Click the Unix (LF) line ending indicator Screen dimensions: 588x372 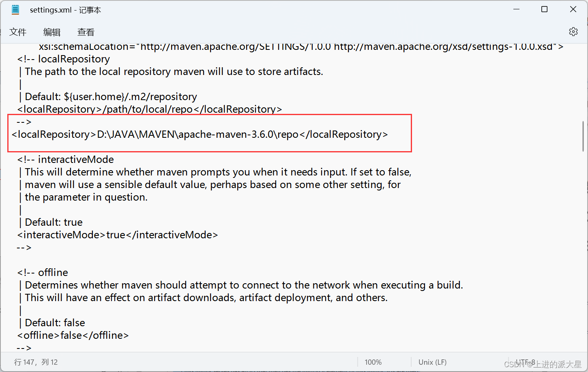(432, 362)
